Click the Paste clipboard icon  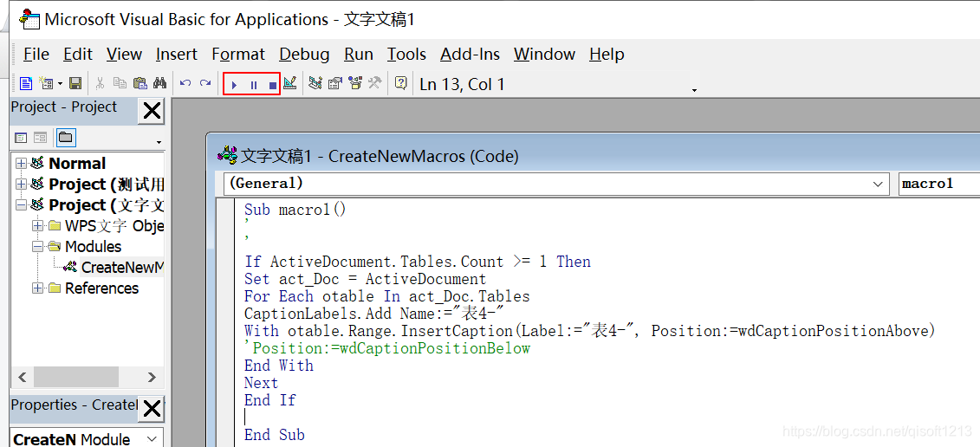pos(140,83)
